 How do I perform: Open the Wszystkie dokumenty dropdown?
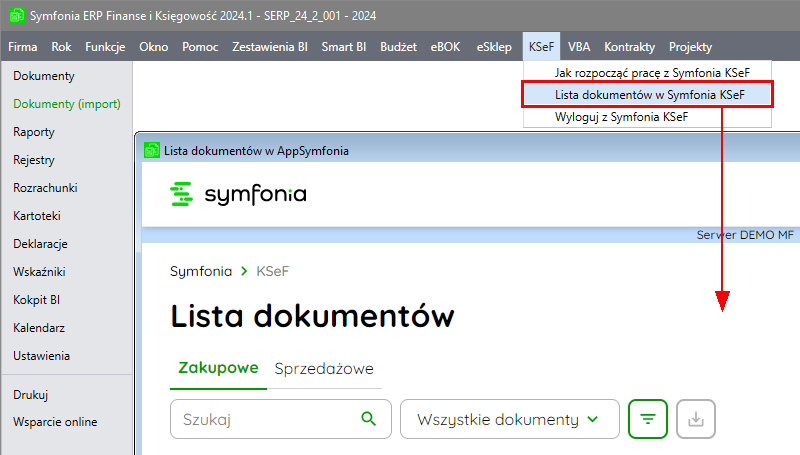pos(508,419)
